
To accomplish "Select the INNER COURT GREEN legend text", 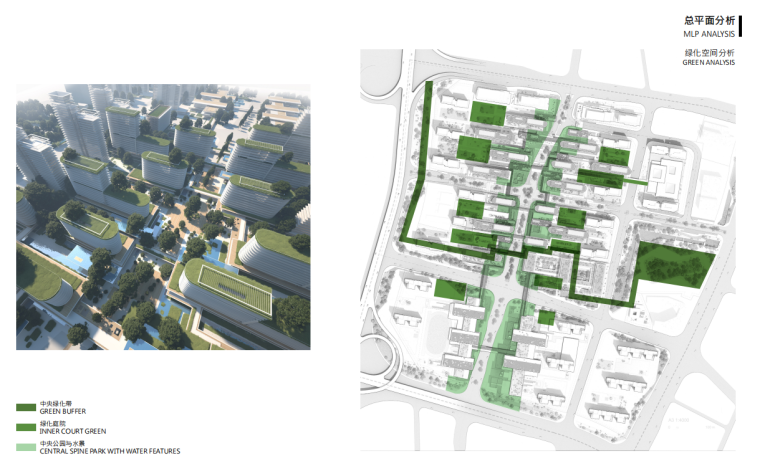I will (73, 431).
